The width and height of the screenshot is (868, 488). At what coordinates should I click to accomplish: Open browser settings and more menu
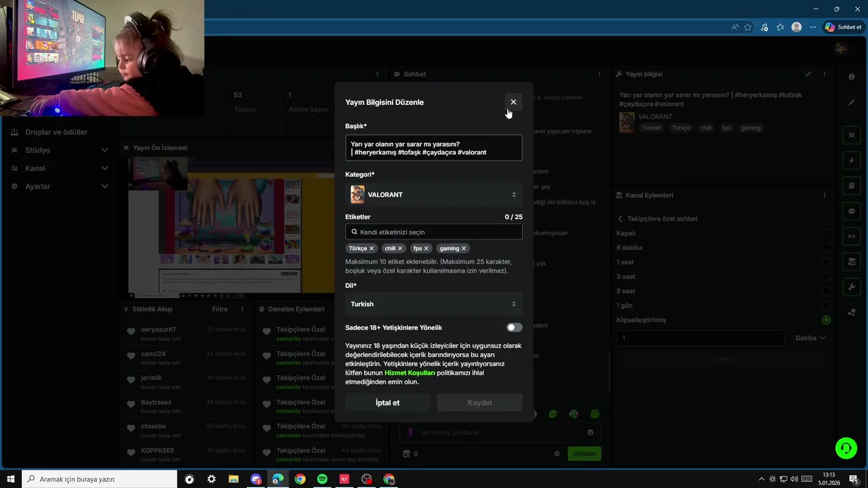[812, 27]
